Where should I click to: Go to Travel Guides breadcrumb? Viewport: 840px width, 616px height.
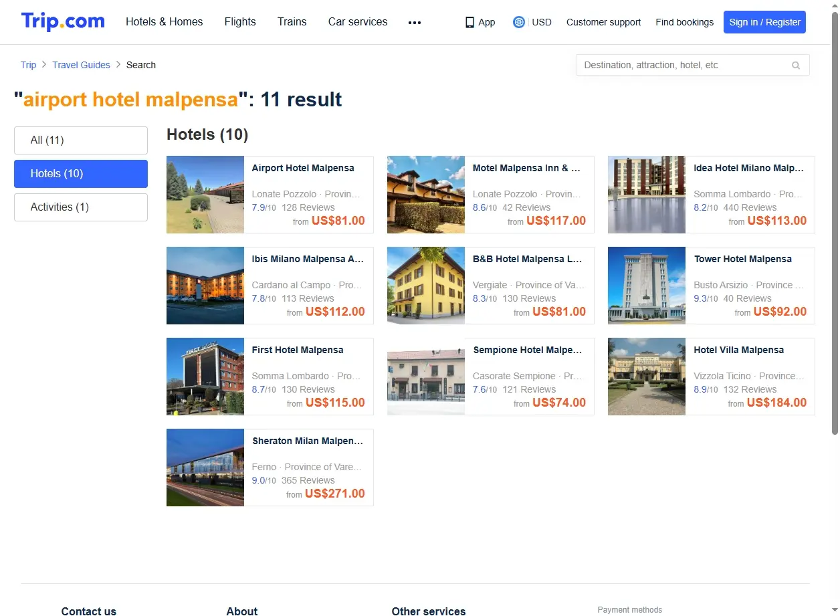tap(82, 65)
